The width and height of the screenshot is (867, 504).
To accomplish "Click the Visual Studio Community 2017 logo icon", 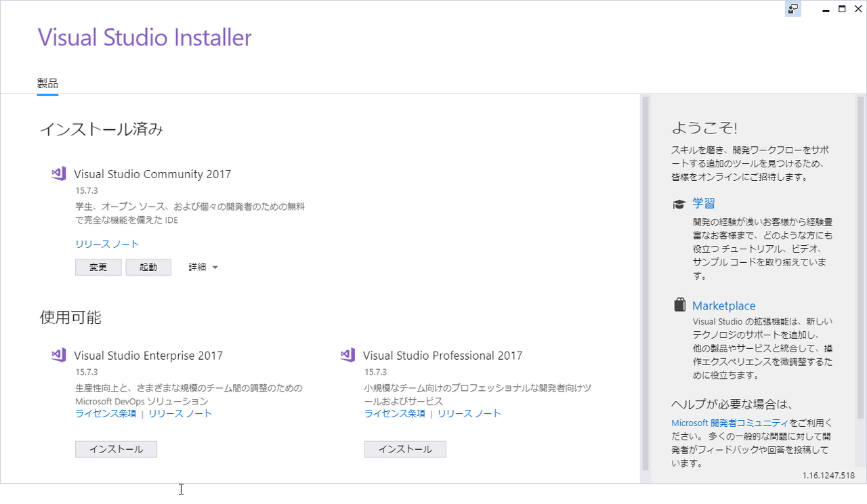I will pyautogui.click(x=58, y=173).
